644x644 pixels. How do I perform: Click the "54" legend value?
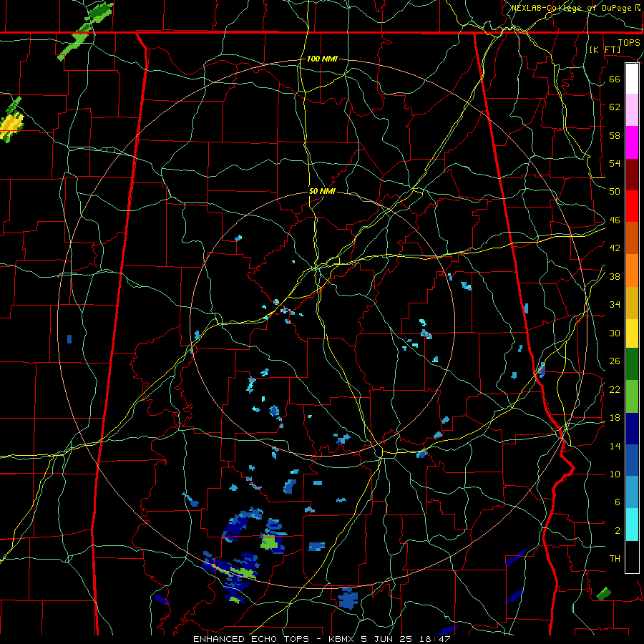click(615, 163)
